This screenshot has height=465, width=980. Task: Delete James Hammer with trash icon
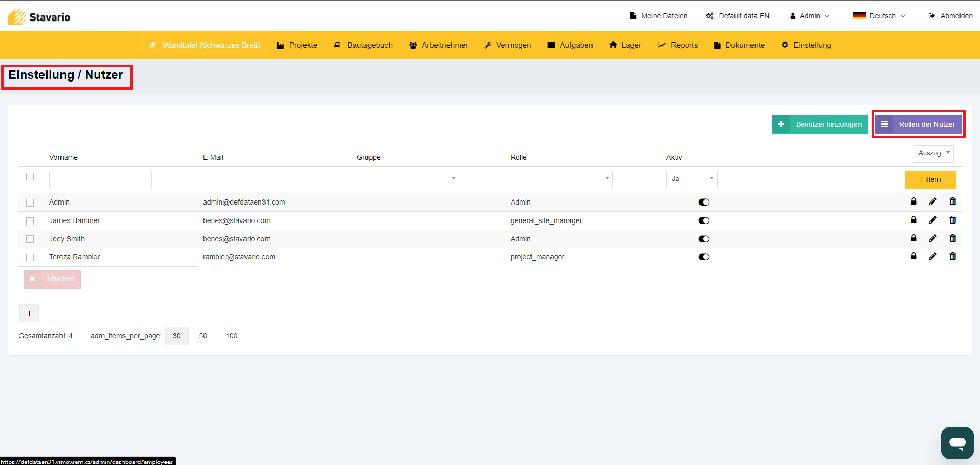953,220
